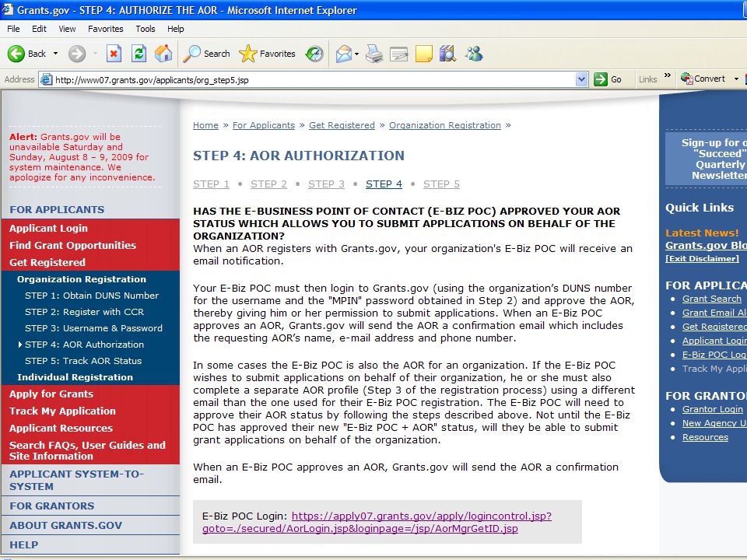Screen dimensions: 747x560
Task: Click the Stop loading icon
Action: point(114,54)
